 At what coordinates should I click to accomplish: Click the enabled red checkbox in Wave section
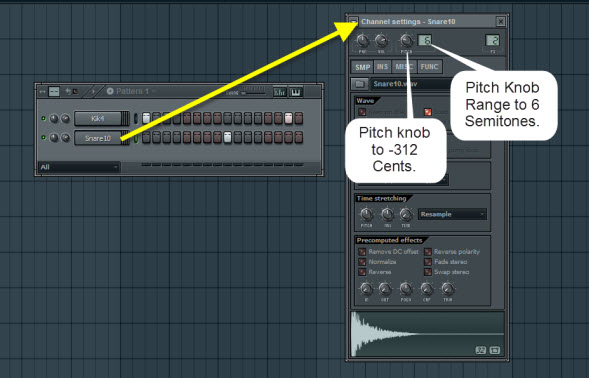click(428, 112)
